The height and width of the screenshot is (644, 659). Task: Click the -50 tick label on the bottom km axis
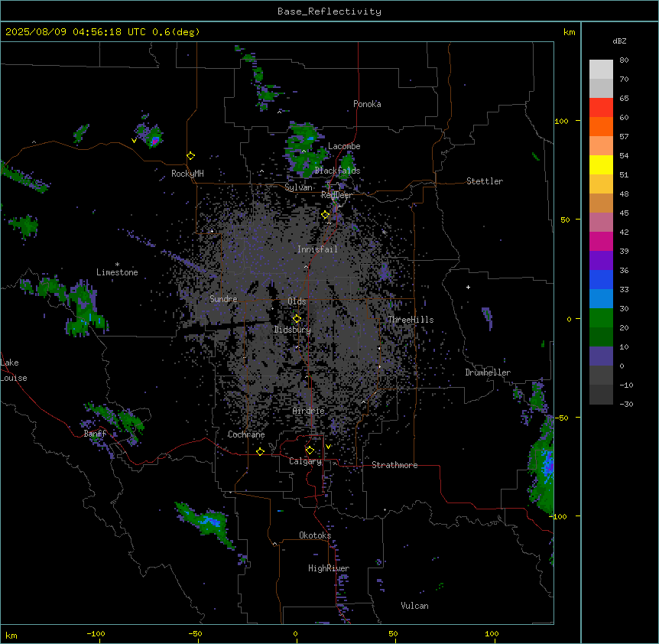tap(196, 633)
